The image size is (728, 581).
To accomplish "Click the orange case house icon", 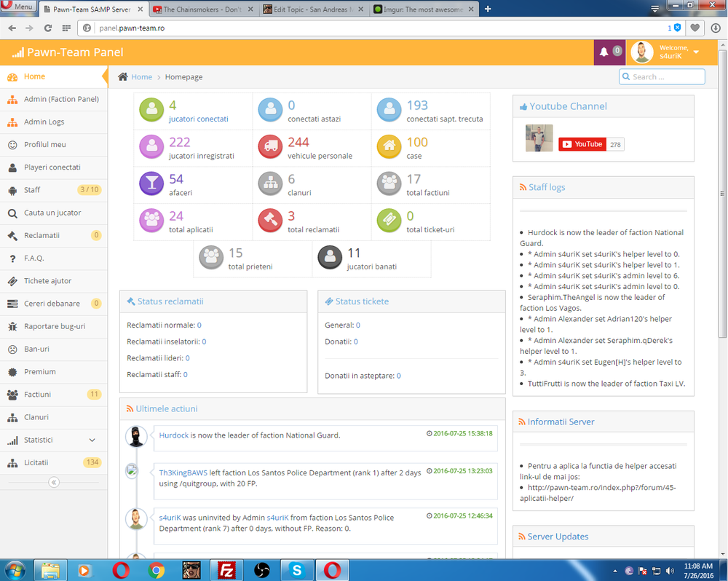I will 389,147.
